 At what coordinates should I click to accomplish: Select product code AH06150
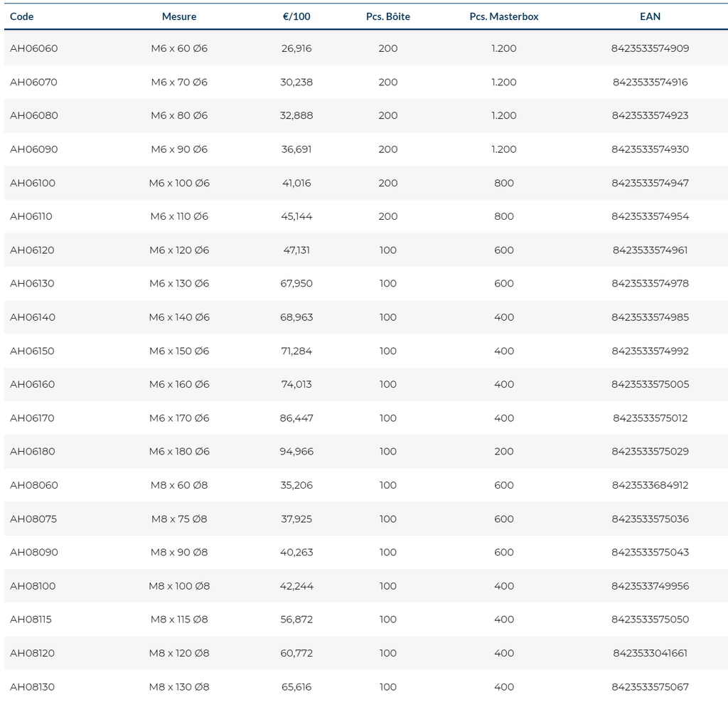32,351
